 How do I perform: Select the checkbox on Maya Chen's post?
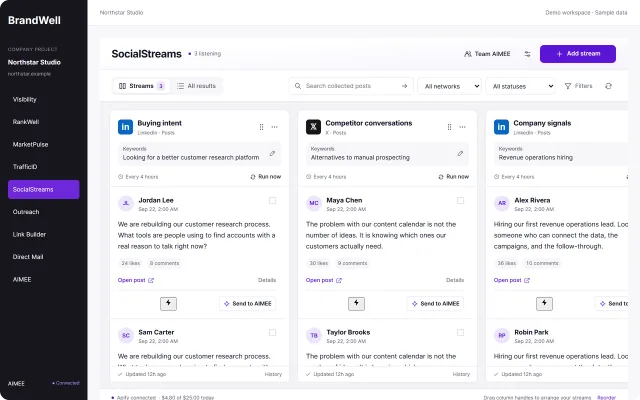pos(460,200)
